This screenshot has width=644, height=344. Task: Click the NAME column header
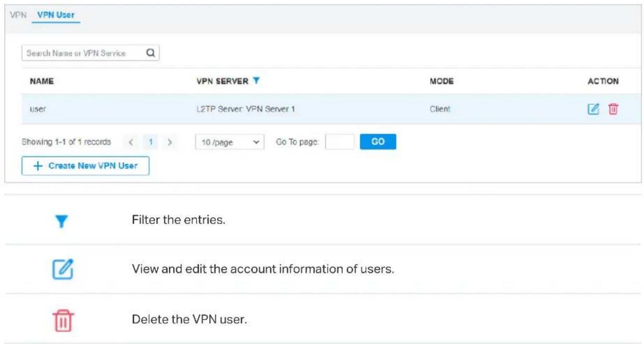(42, 81)
